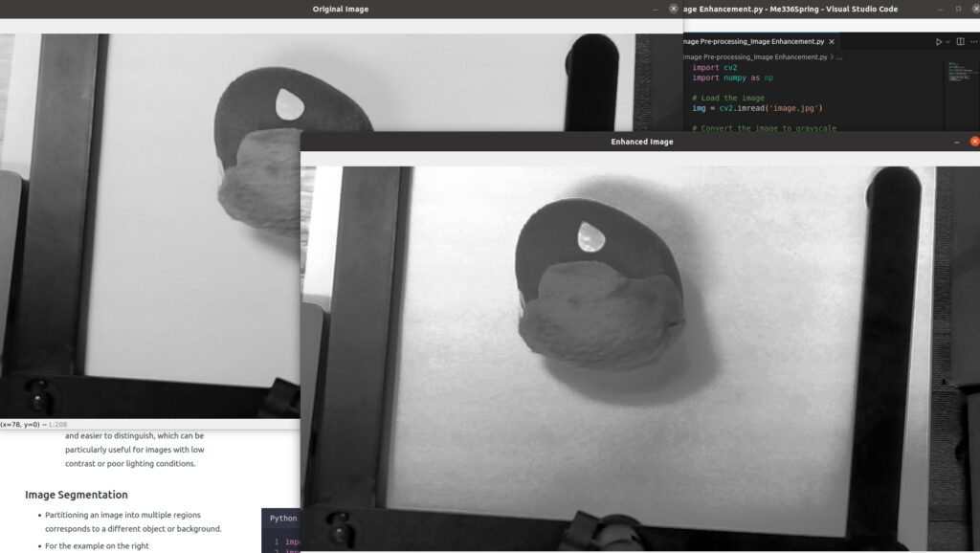The height and width of the screenshot is (553, 980).
Task: Run the Python file in VS Code
Action: [938, 42]
